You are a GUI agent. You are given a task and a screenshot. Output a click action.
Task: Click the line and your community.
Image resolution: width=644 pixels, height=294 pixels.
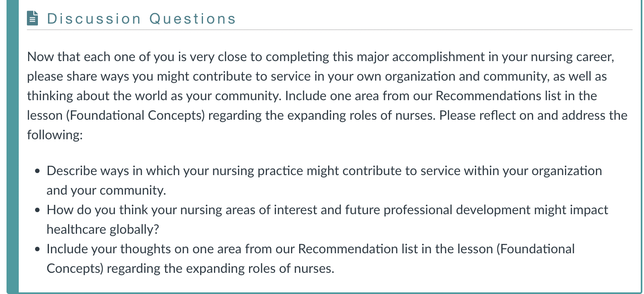click(106, 190)
